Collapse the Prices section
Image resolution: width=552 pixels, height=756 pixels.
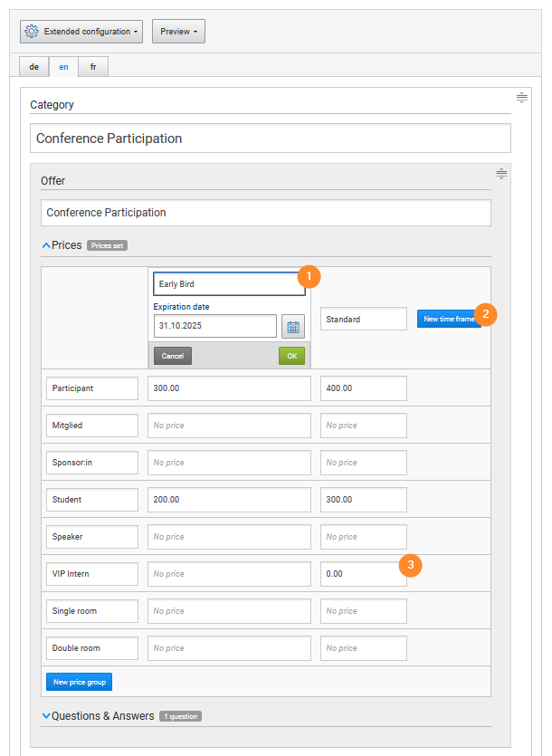[46, 244]
